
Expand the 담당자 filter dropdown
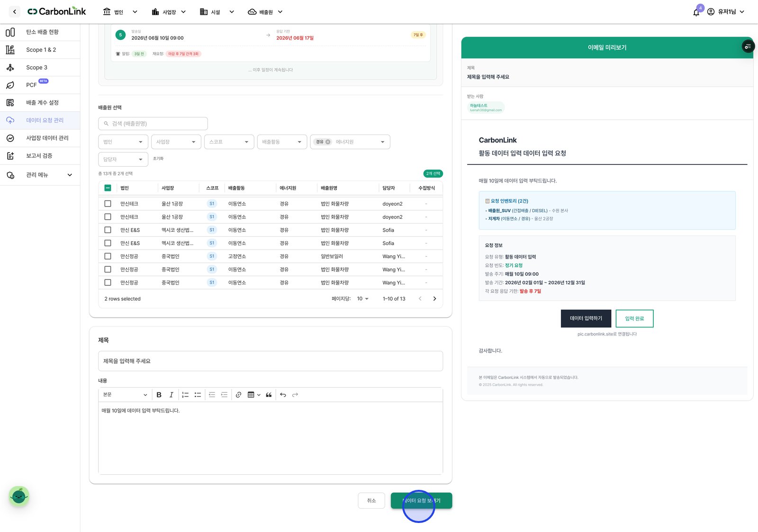(123, 160)
